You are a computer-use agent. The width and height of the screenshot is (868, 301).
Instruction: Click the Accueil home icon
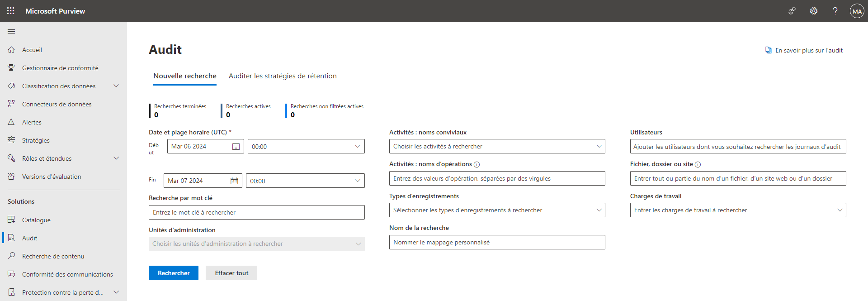(x=11, y=50)
